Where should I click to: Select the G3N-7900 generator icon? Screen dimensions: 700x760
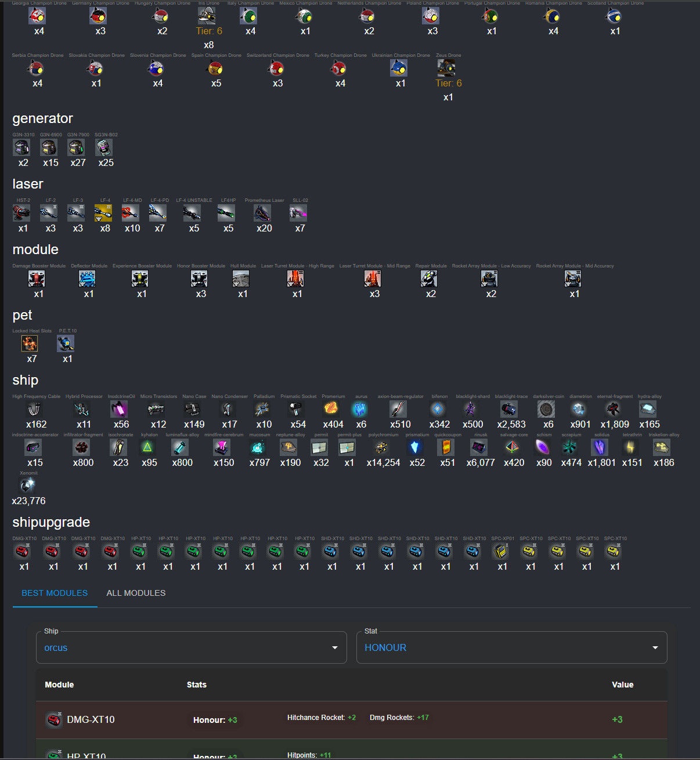[76, 148]
